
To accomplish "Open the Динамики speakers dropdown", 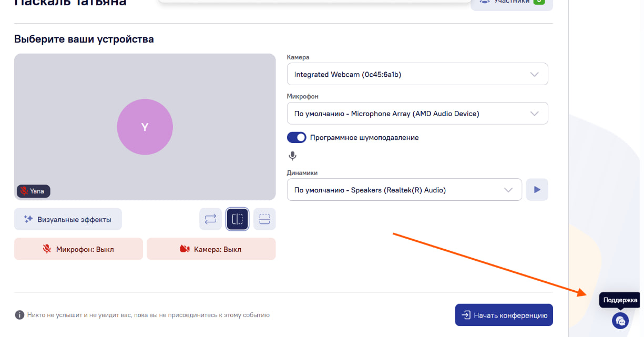I will pos(404,190).
